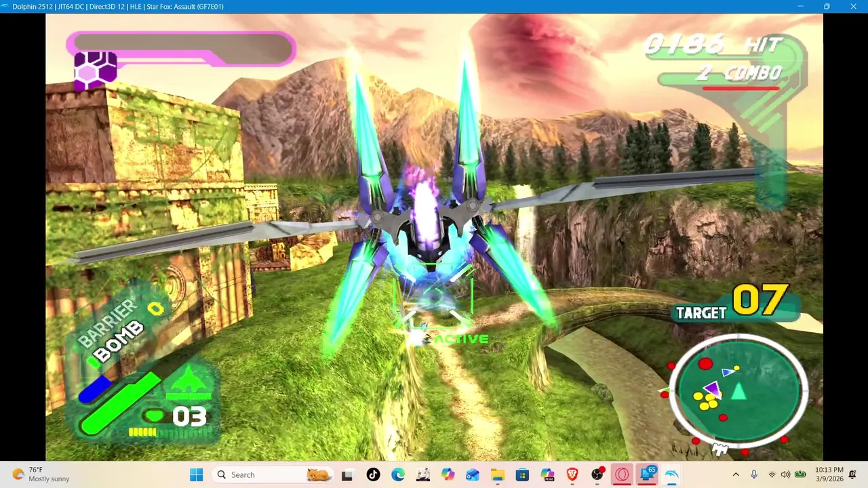Image resolution: width=868 pixels, height=488 pixels.
Task: Open Microsoft 365 Copilot app
Action: (x=547, y=474)
